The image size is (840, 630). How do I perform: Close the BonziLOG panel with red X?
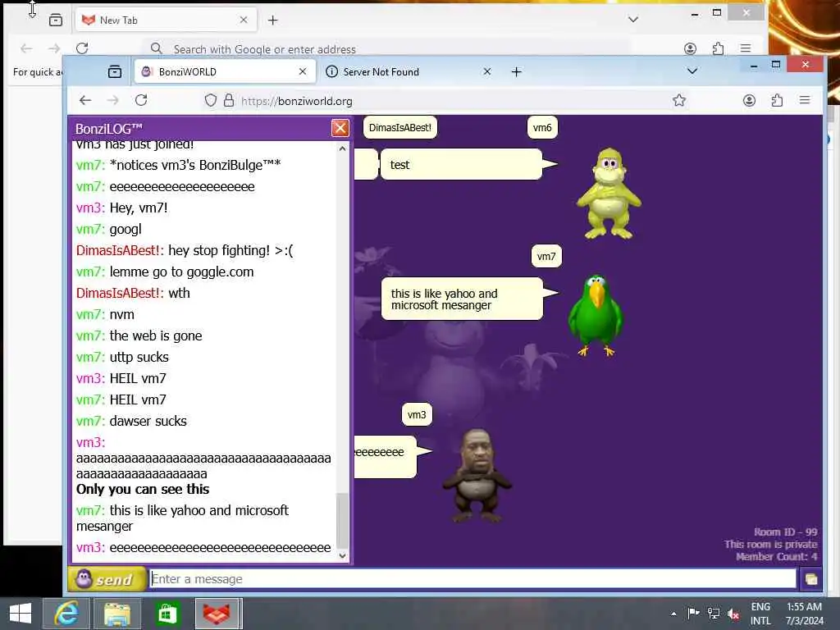(340, 128)
